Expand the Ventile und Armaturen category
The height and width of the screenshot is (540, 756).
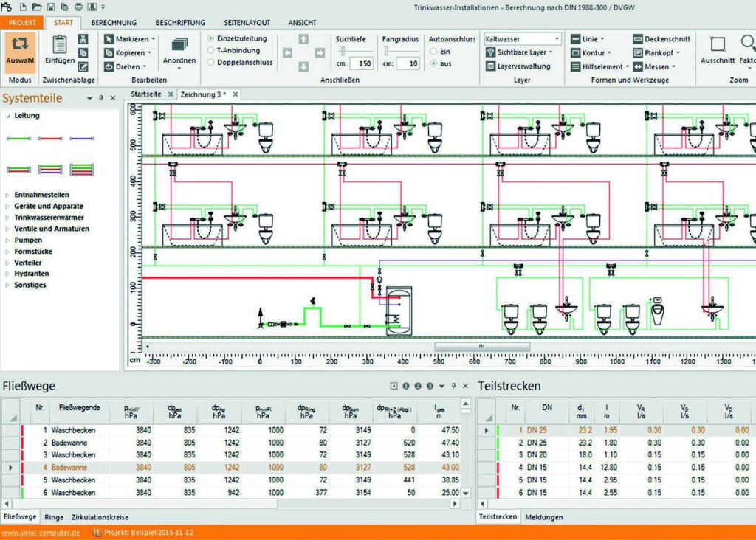[x=7, y=229]
